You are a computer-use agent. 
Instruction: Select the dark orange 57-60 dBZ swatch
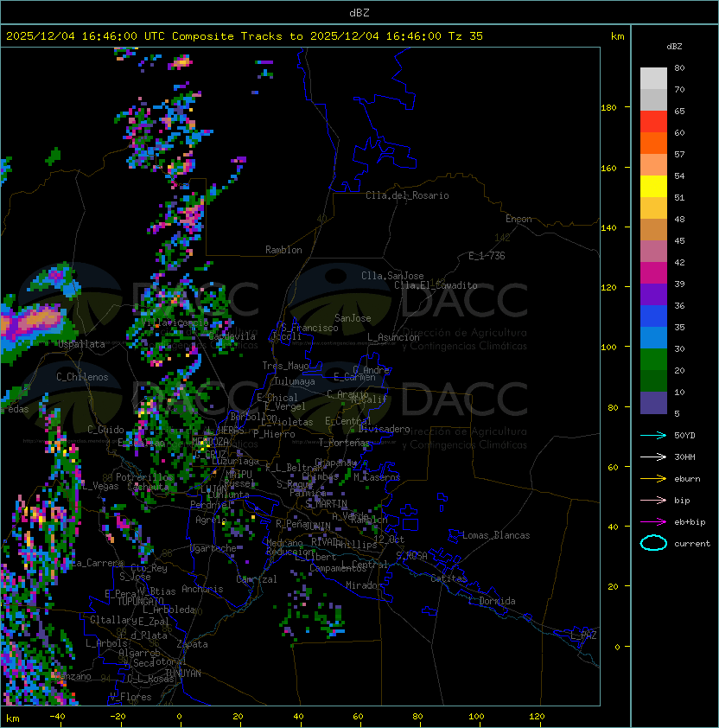pos(653,143)
